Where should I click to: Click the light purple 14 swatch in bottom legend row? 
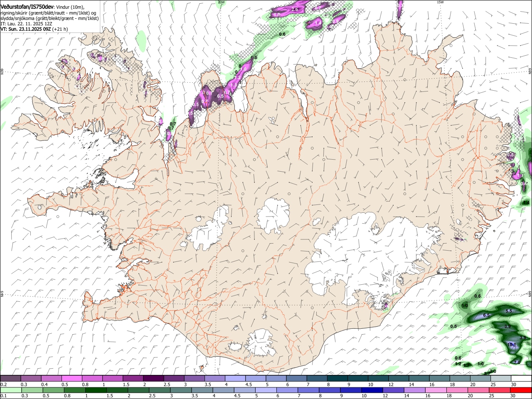click(x=414, y=390)
